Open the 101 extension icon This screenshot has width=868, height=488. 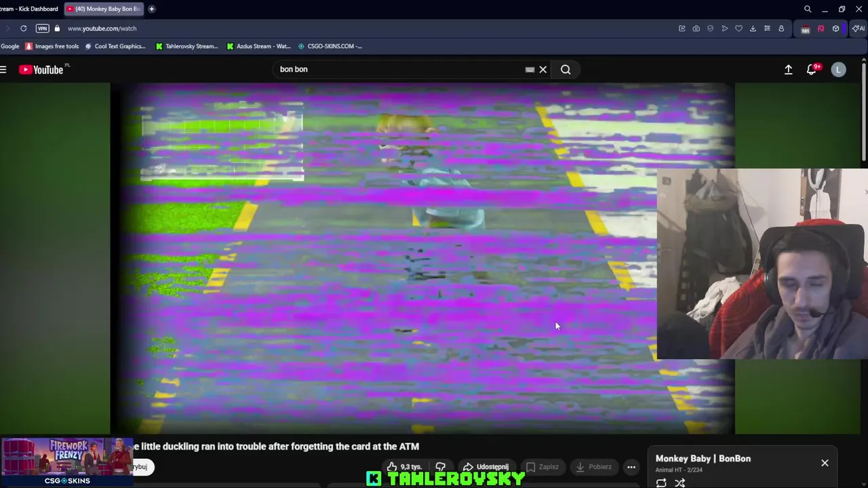[805, 28]
